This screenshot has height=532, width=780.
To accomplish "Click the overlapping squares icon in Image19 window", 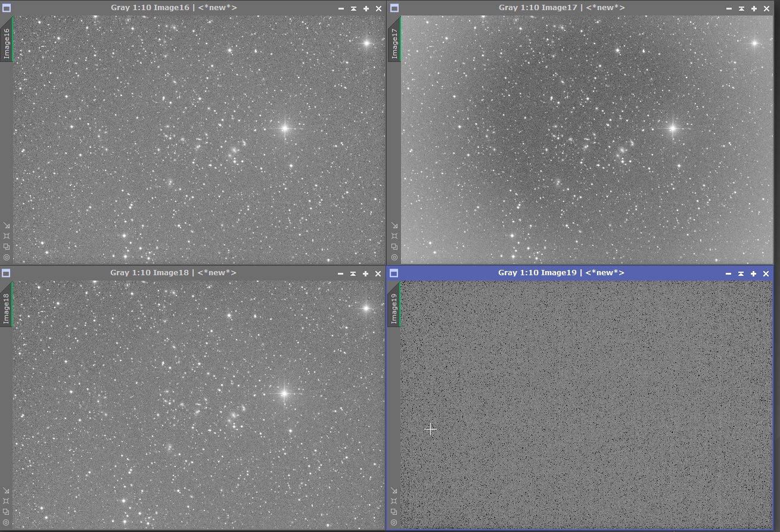I will coord(394,512).
